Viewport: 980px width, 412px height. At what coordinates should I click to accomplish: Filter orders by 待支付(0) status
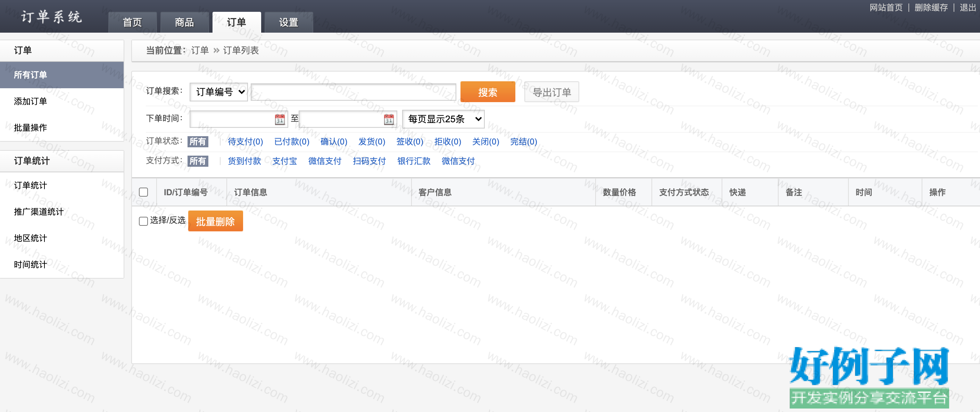point(246,141)
